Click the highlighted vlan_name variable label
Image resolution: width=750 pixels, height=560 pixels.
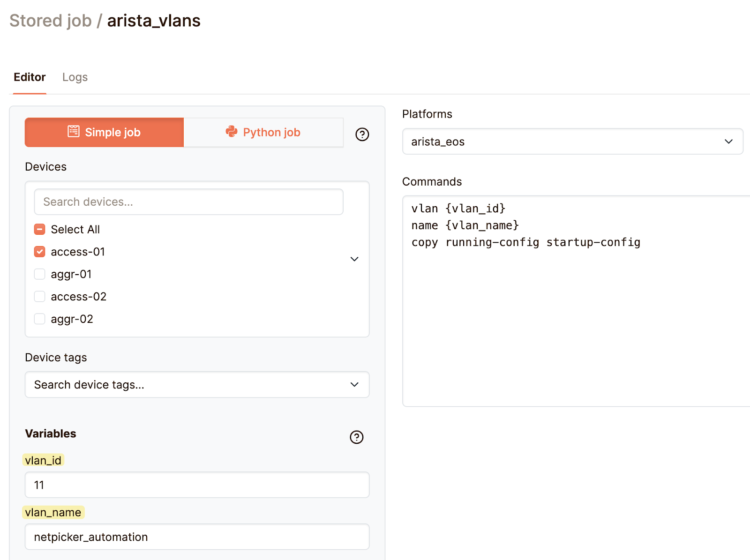pos(53,512)
